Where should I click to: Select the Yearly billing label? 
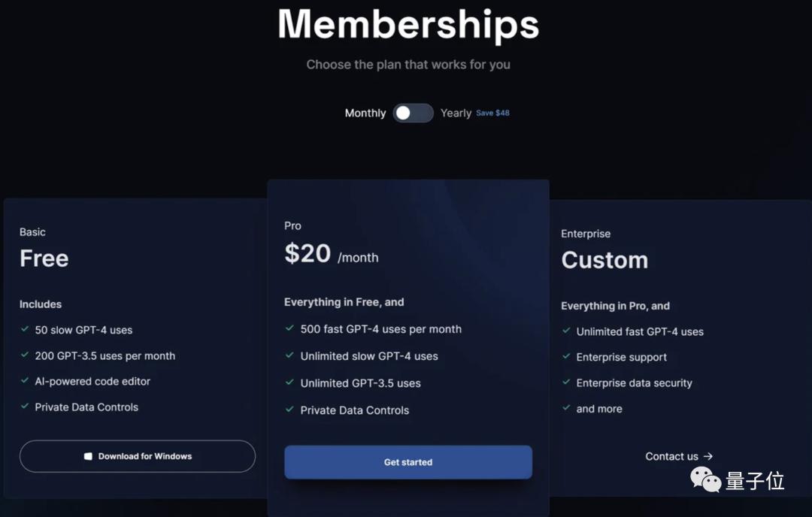[x=456, y=113]
